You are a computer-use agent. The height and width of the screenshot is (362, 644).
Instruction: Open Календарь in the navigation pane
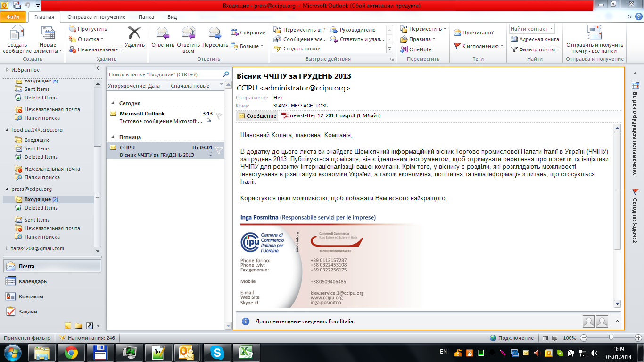(52, 281)
